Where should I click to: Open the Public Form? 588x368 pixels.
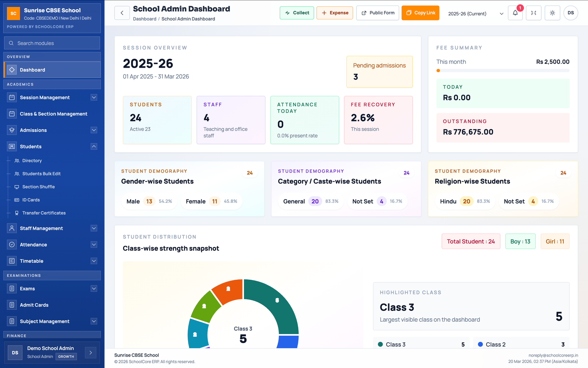coord(377,13)
